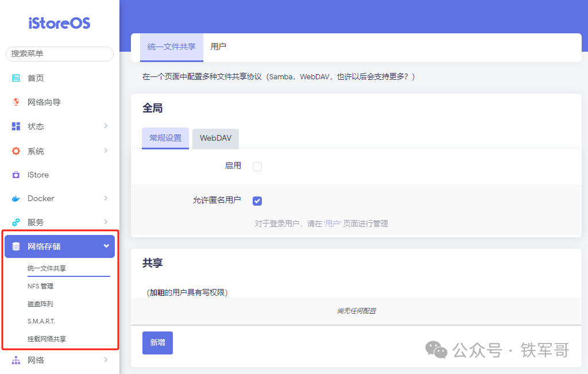The image size is (588, 374).
Task: Collapse the 网络存储 menu chevron
Action: (106, 246)
